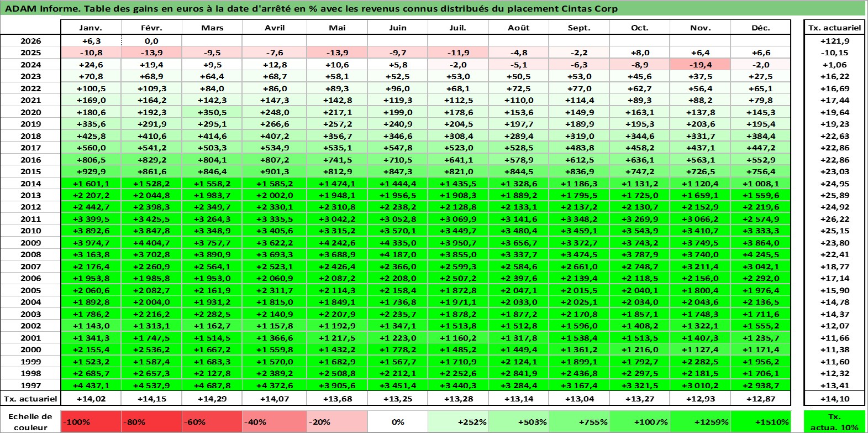Select the +2 841,9 cell in August 1998

519,373
